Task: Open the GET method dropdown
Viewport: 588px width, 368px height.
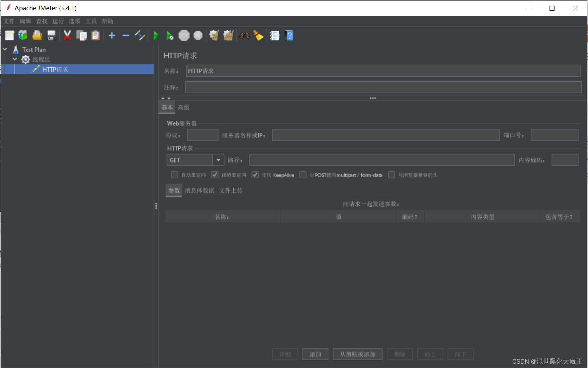Action: (x=218, y=160)
